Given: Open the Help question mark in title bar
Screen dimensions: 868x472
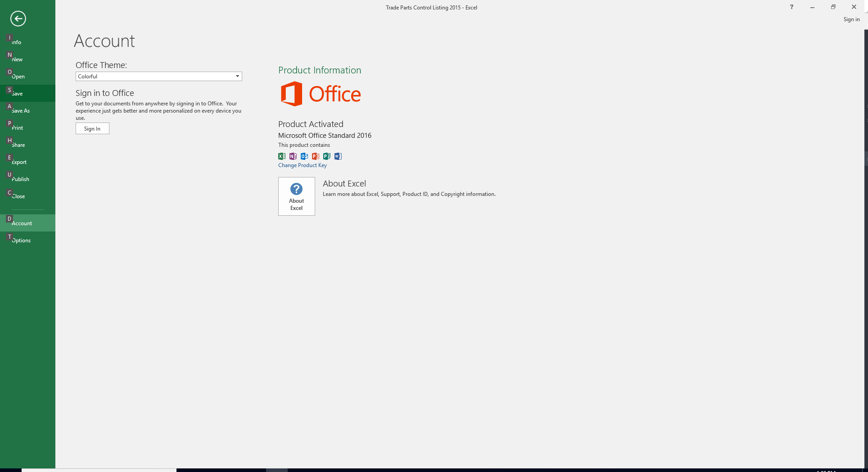Looking at the screenshot, I should pyautogui.click(x=791, y=7).
